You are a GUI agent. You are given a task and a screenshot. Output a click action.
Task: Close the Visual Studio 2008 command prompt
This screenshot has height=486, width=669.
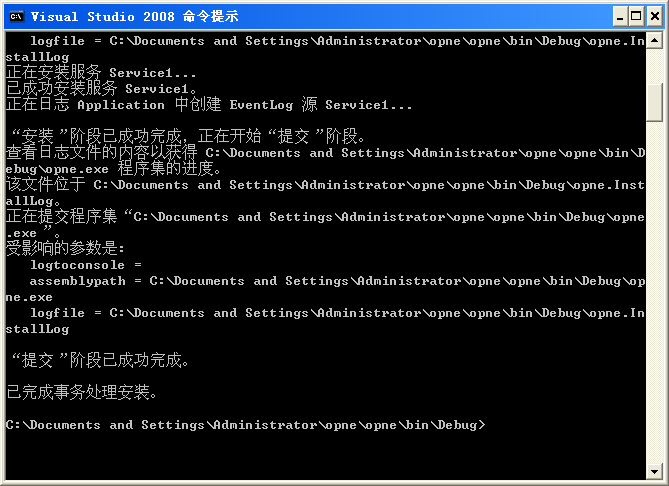click(x=652, y=16)
